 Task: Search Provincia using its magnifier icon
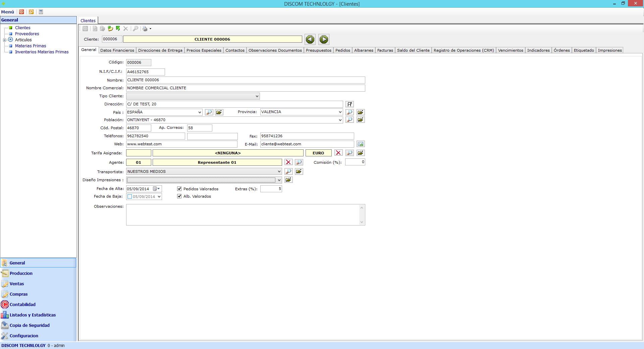tap(350, 112)
